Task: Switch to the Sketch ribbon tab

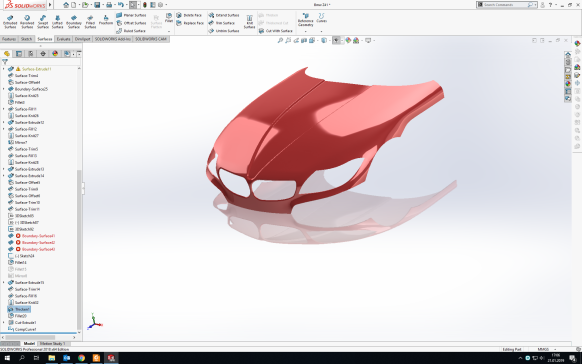Action: pyautogui.click(x=26, y=39)
